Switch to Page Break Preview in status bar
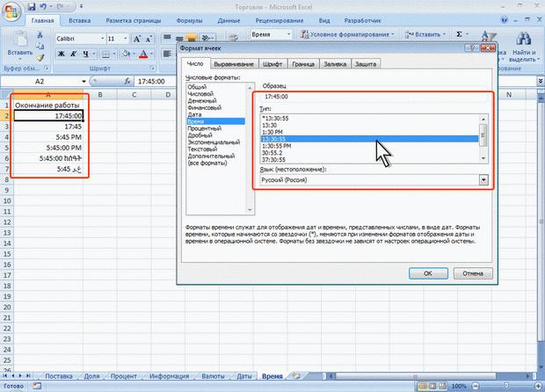545x392 pixels. click(x=442, y=386)
